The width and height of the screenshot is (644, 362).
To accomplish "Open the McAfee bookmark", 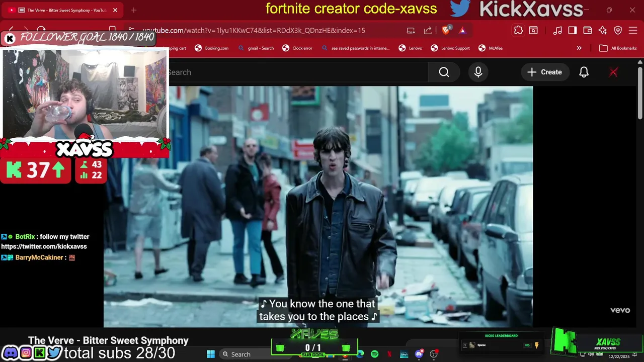I will [491, 48].
